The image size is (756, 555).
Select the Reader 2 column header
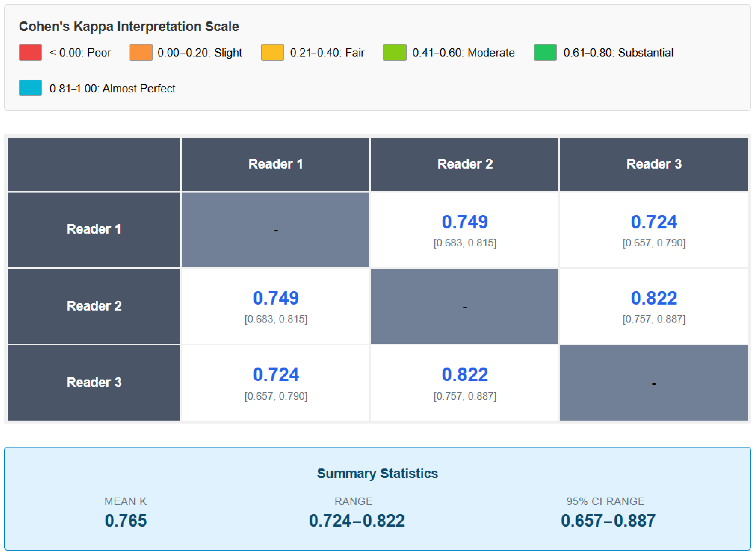click(x=464, y=164)
